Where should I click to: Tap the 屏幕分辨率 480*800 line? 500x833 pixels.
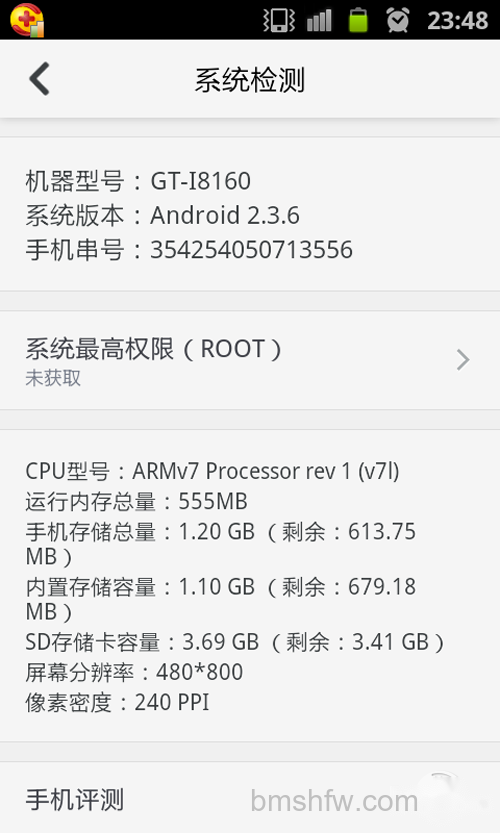(x=134, y=673)
